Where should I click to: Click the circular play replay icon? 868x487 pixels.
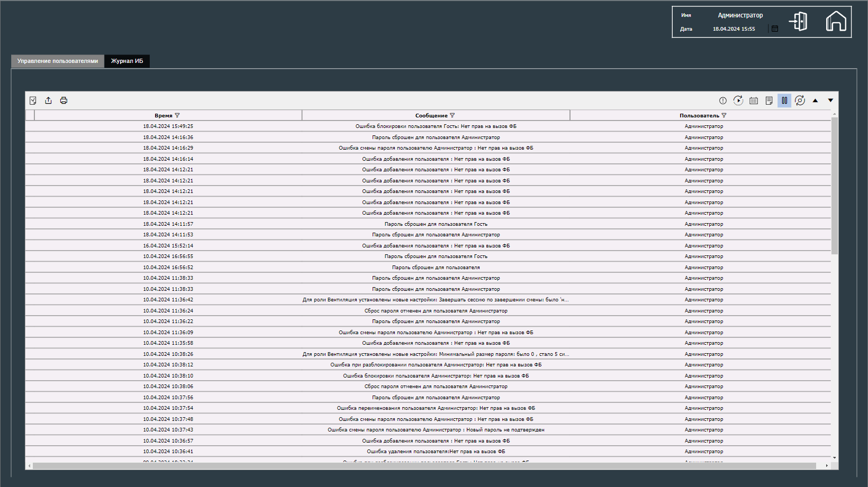(738, 100)
